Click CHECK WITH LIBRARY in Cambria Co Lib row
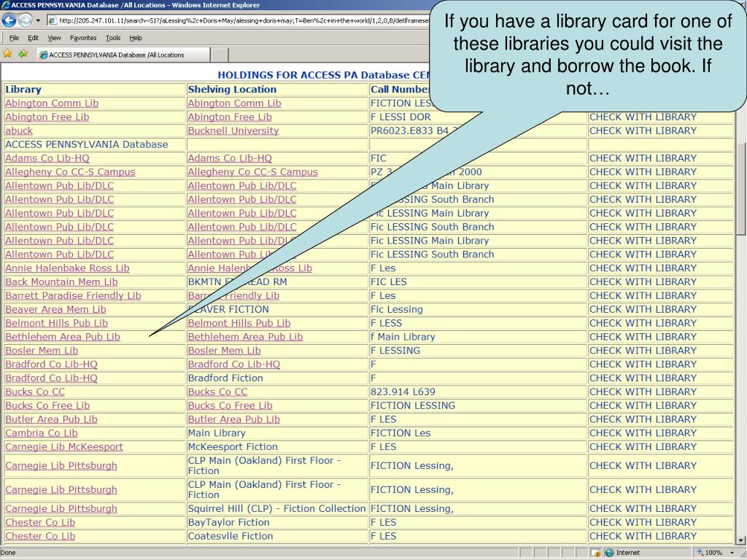 (x=643, y=434)
